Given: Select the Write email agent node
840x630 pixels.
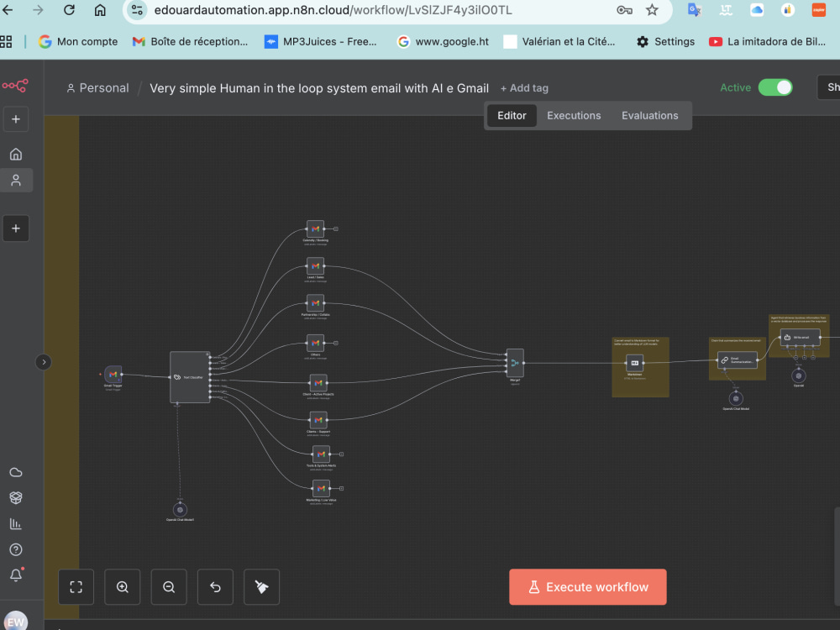Looking at the screenshot, I should pyautogui.click(x=800, y=337).
